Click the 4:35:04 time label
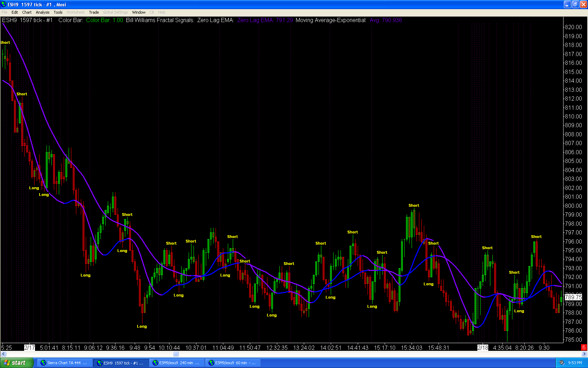Image resolution: width=588 pixels, height=368 pixels. (x=502, y=348)
